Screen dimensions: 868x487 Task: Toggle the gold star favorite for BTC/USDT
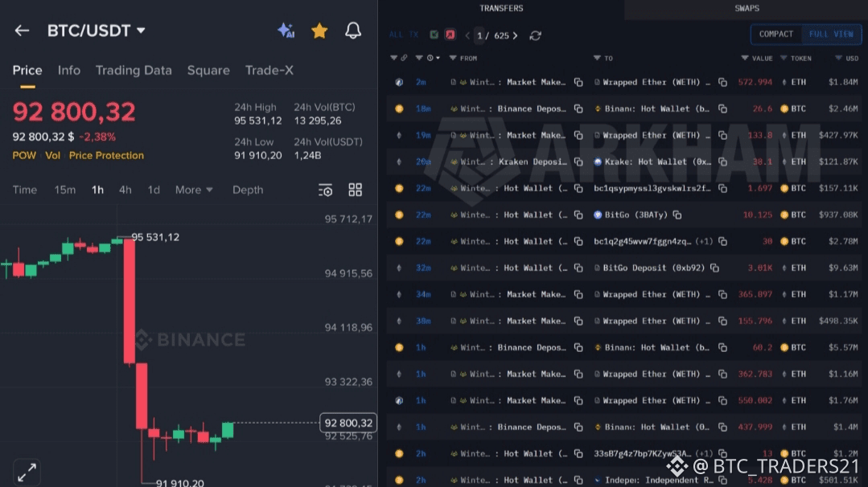(319, 31)
